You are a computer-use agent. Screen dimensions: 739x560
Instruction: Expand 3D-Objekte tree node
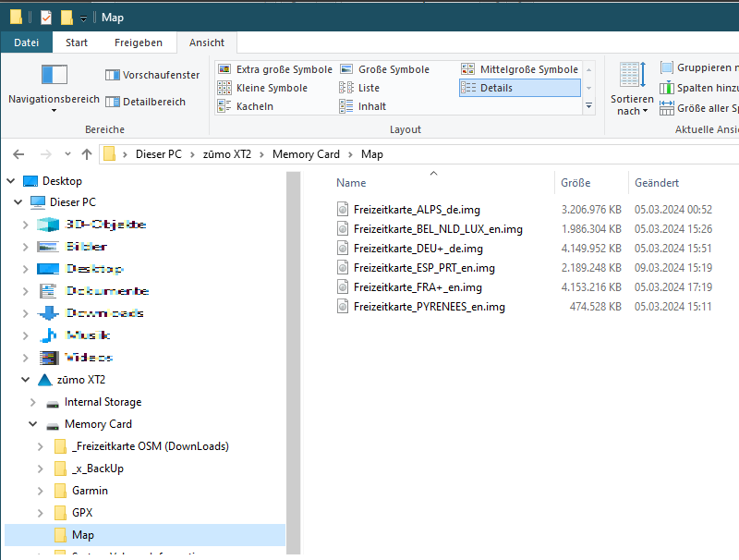click(26, 225)
